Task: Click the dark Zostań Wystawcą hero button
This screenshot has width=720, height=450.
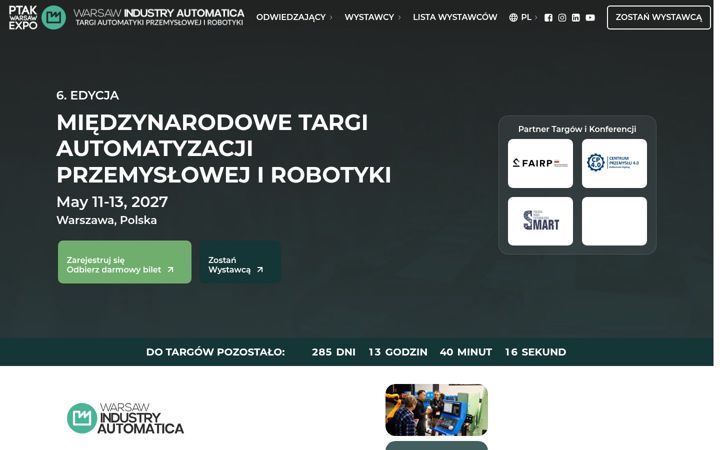Action: coord(240,262)
